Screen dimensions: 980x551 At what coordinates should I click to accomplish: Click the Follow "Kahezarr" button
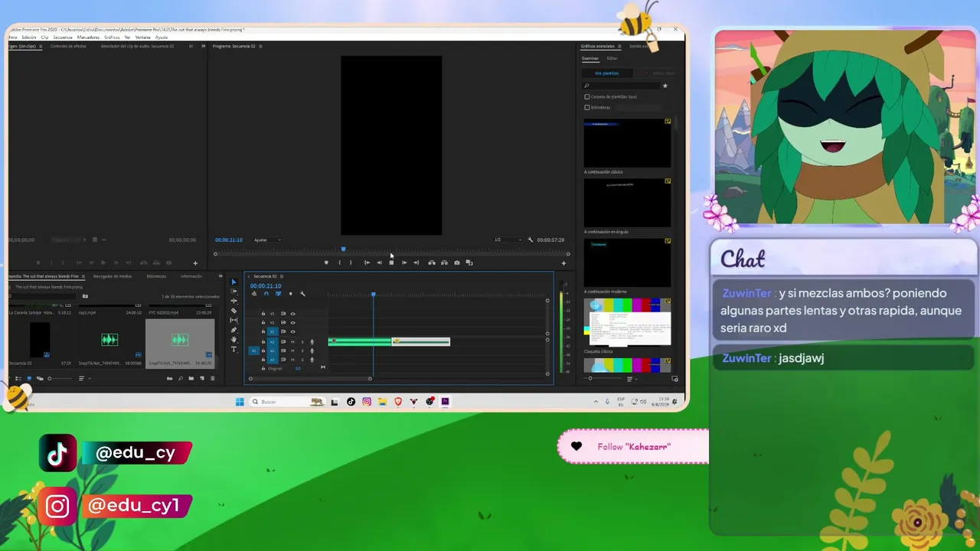coord(633,447)
